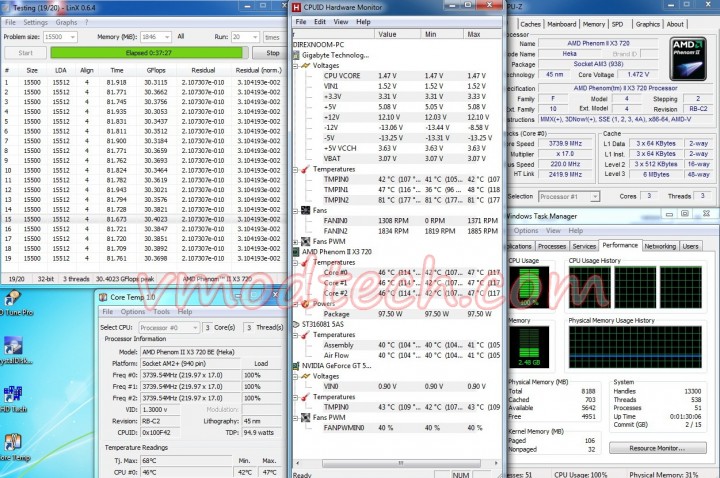Select the CPU VCORE row
Screen dimensions: 720x478
[x=397, y=76]
